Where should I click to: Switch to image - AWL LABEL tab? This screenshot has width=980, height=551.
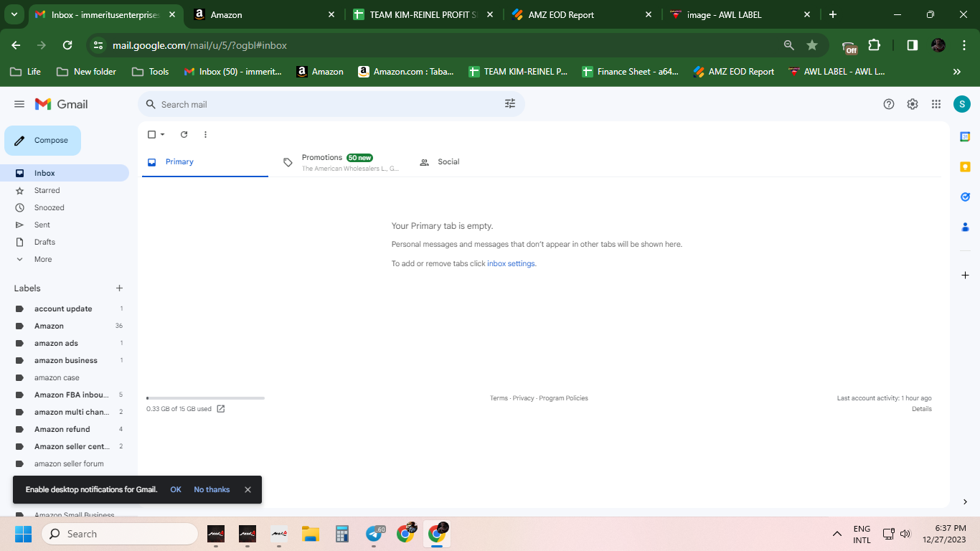[740, 14]
